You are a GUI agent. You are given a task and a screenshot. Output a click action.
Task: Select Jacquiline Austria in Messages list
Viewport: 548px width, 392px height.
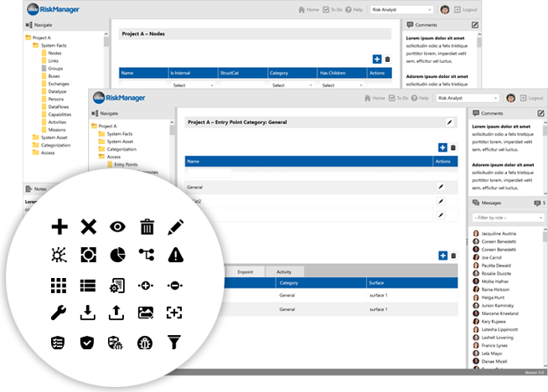click(x=499, y=234)
